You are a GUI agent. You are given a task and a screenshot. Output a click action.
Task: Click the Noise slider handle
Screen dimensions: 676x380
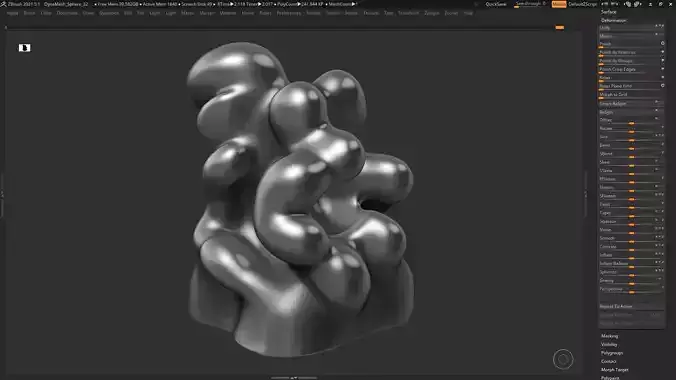pos(631,233)
